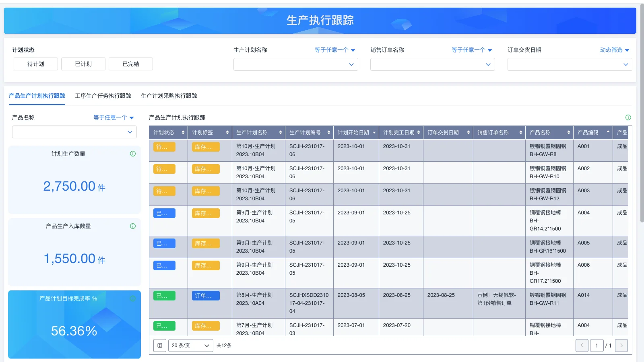Click cell 示例：无锡帆软-第1份销售订单

coord(499,303)
